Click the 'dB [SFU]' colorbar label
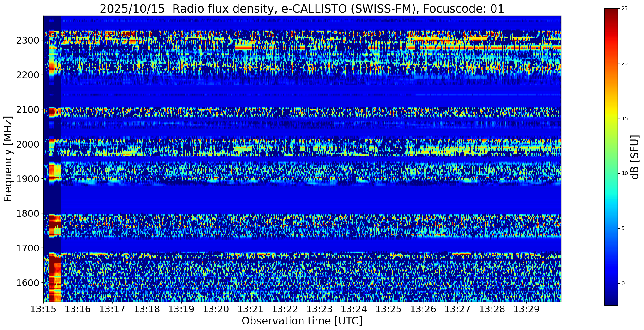This screenshot has width=644, height=330. pyautogui.click(x=635, y=157)
